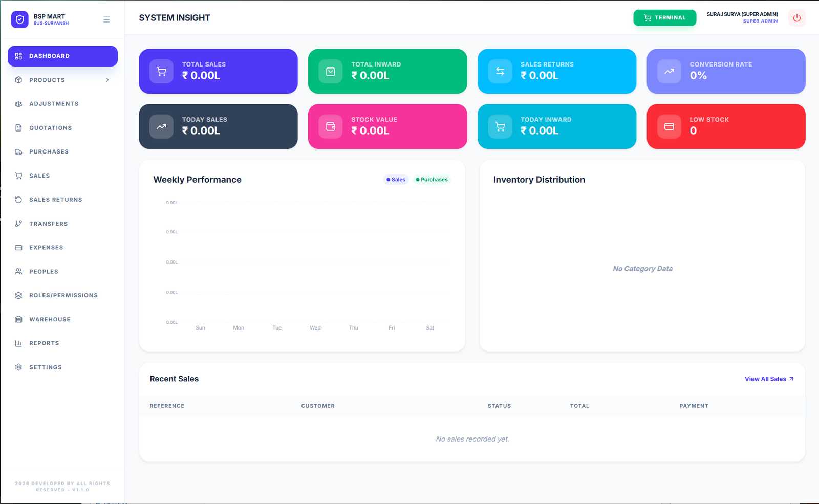
Task: Click the Stock Value wallet icon
Action: pos(330,126)
